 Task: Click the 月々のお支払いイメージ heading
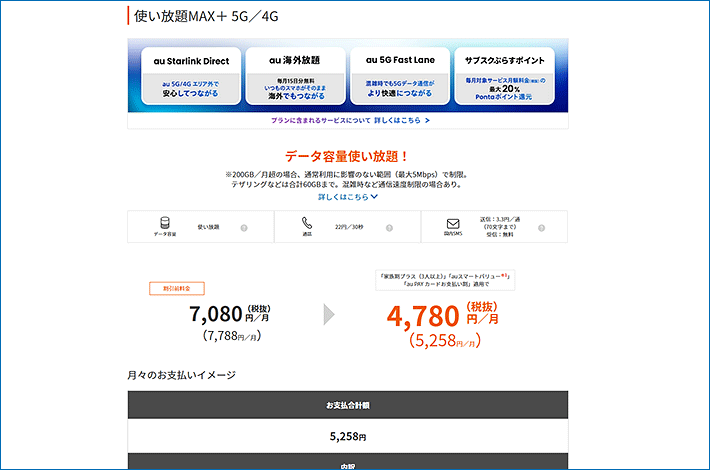point(182,375)
